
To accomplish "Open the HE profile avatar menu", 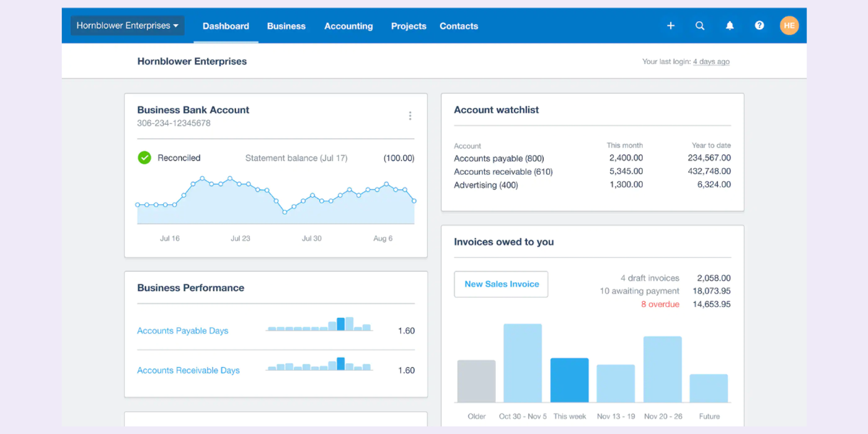I will tap(789, 25).
